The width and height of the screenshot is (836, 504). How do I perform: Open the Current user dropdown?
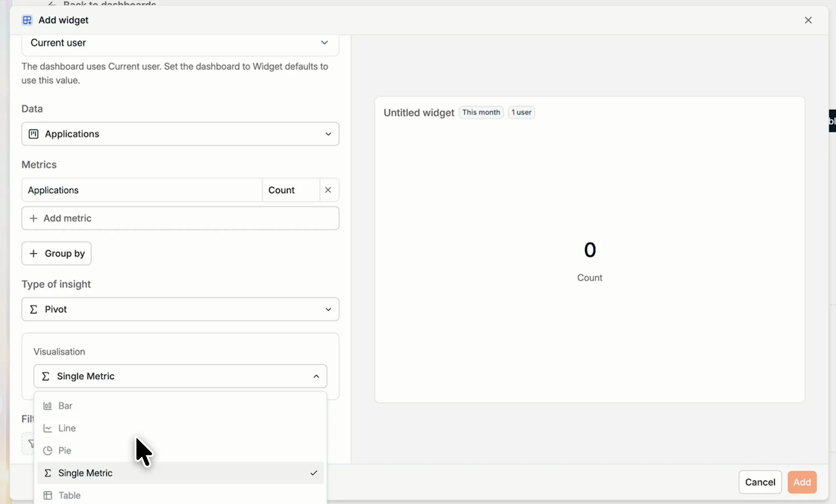point(180,43)
